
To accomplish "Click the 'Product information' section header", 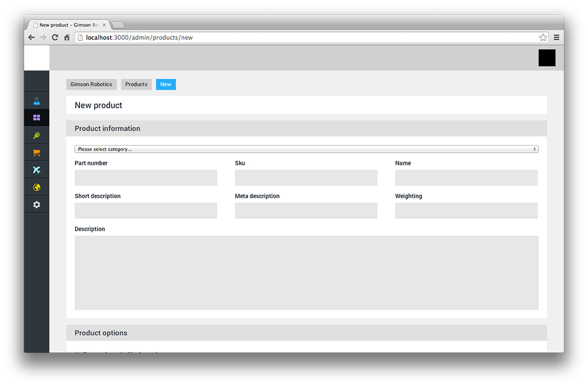I will (x=306, y=128).
